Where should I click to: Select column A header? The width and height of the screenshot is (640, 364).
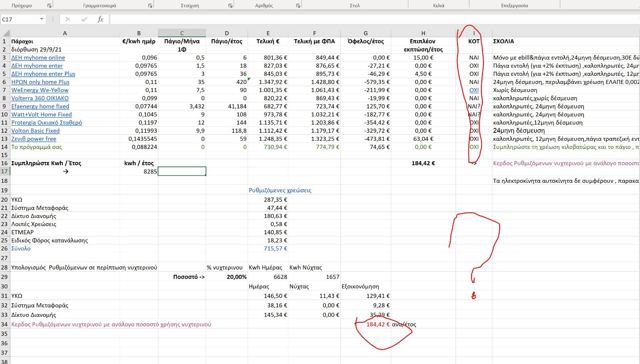pyautogui.click(x=65, y=33)
